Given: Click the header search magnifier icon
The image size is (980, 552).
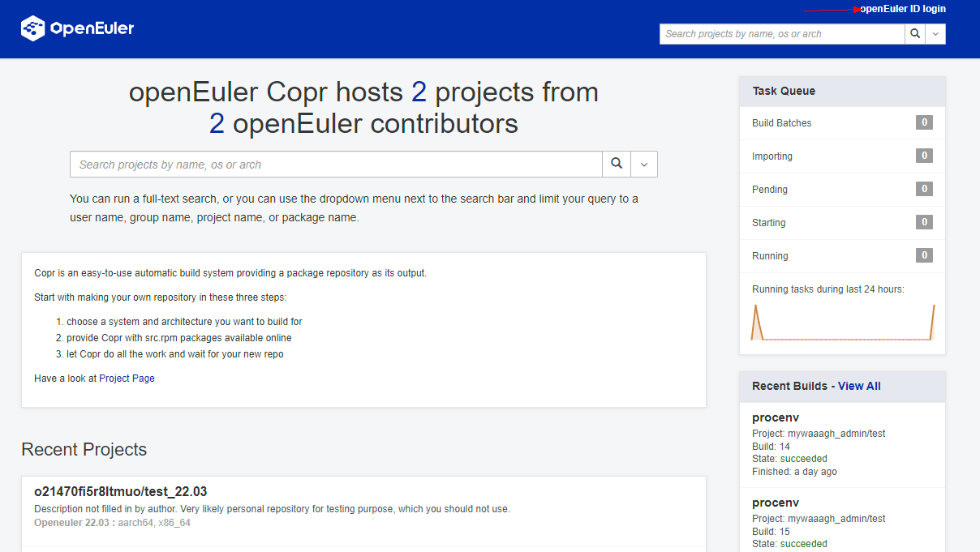Looking at the screenshot, I should pos(915,34).
